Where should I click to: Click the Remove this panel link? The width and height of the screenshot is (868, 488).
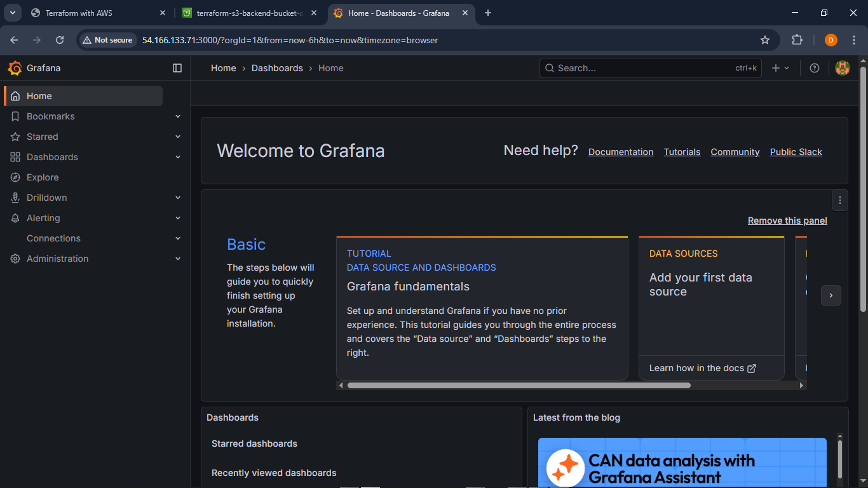pos(787,220)
